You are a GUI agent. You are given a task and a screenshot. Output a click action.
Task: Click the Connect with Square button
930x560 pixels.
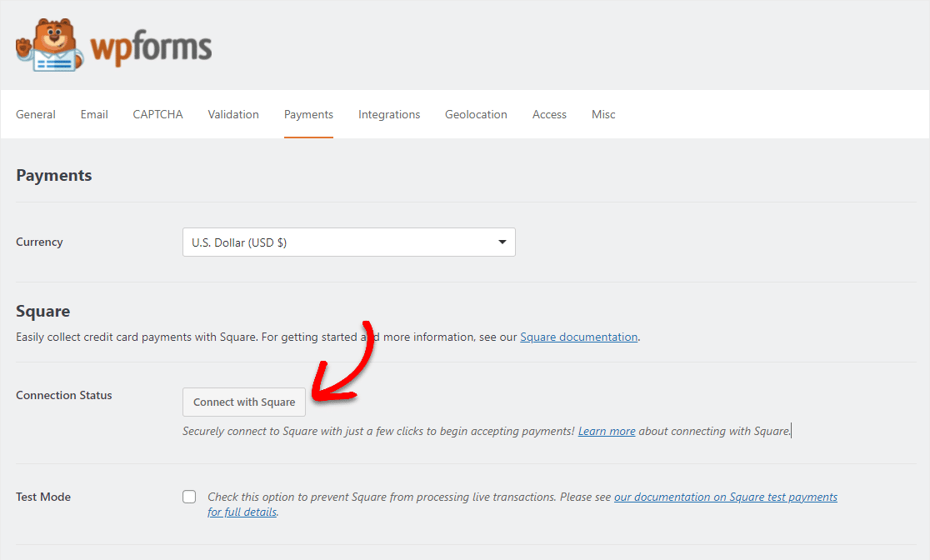[x=244, y=402]
